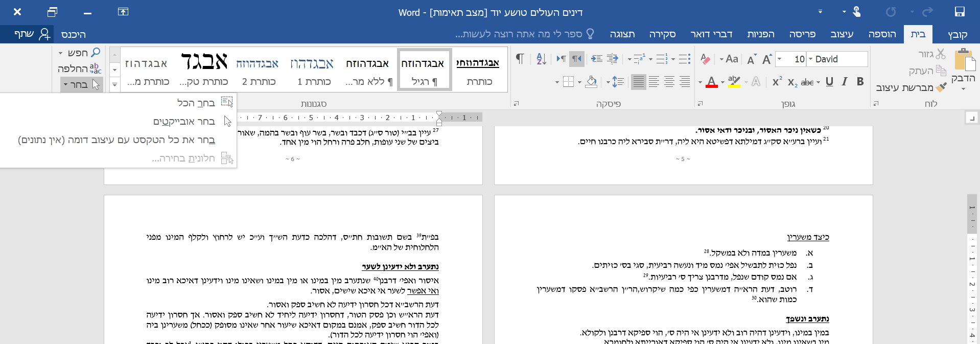Click the Select All (בחר הכל) menu icon
This screenshot has height=344, width=980.
point(227,102)
